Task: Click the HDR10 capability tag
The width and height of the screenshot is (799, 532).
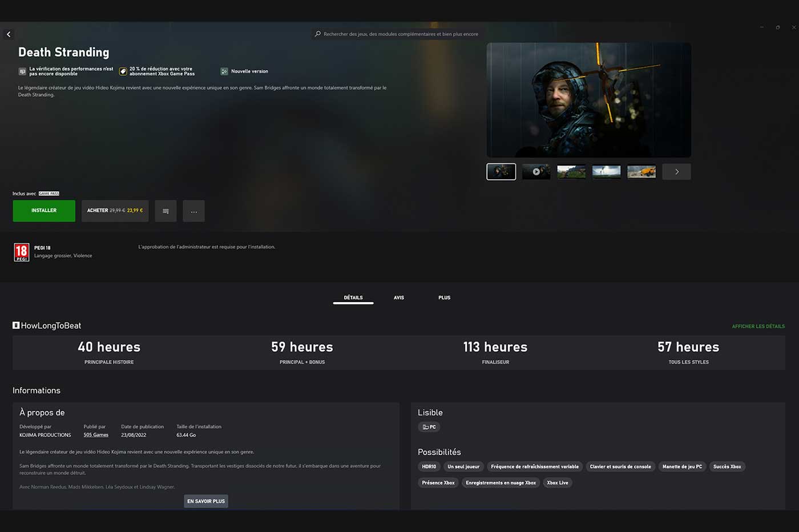Action: [429, 466]
